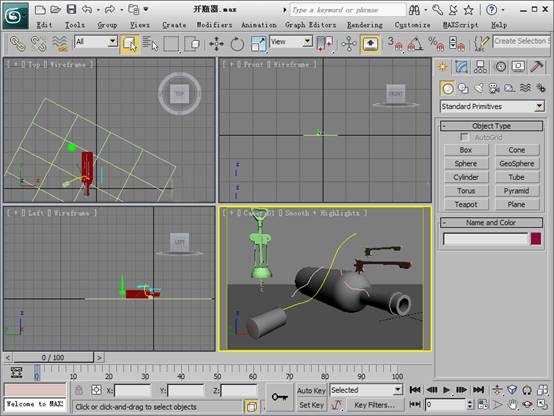This screenshot has height=416, width=554.
Task: Switch to the Modify panel tab
Action: [462, 66]
